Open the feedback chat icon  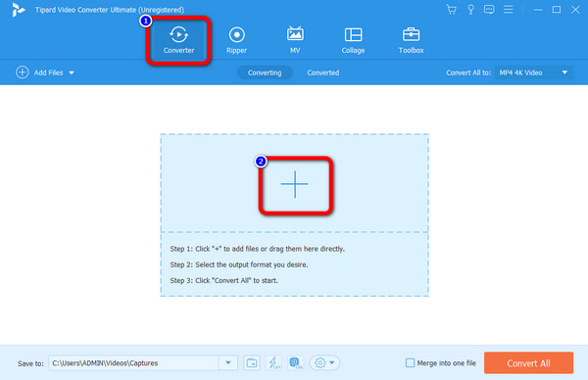tap(489, 10)
